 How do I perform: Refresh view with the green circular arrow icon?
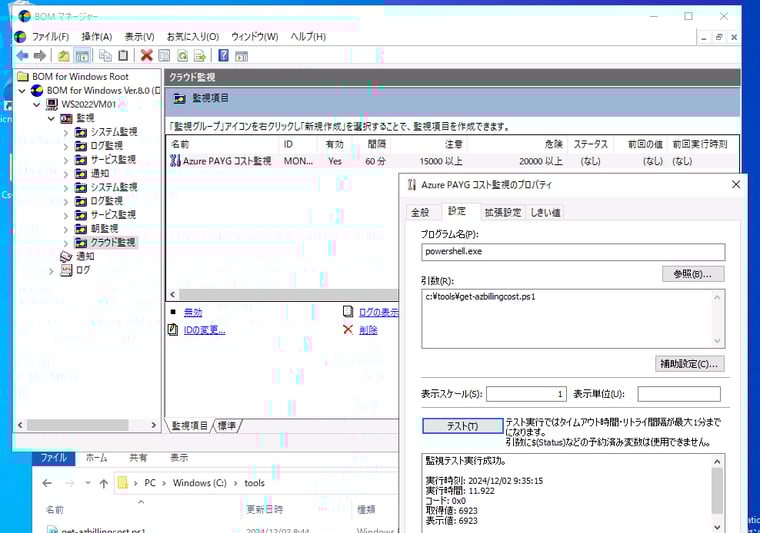click(x=182, y=56)
